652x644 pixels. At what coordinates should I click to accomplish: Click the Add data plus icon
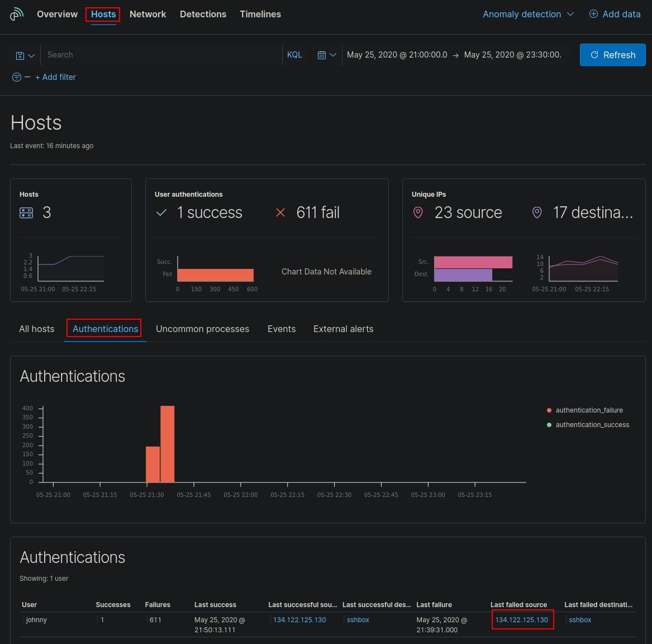593,14
